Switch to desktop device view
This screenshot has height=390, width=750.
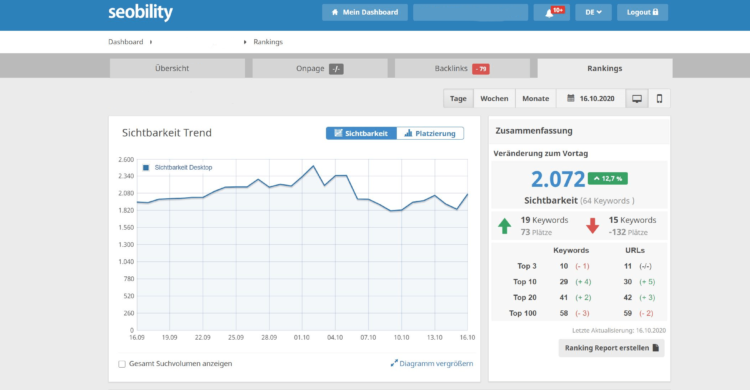(x=637, y=99)
